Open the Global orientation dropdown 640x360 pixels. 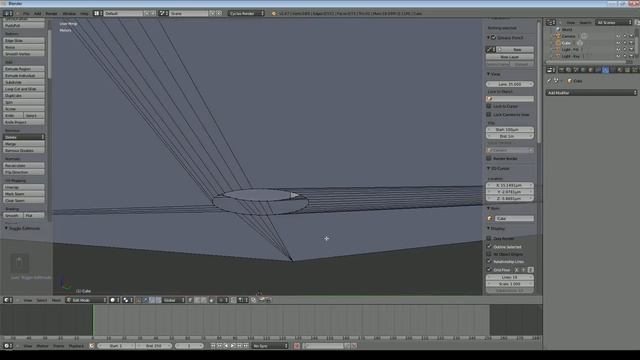click(173, 300)
